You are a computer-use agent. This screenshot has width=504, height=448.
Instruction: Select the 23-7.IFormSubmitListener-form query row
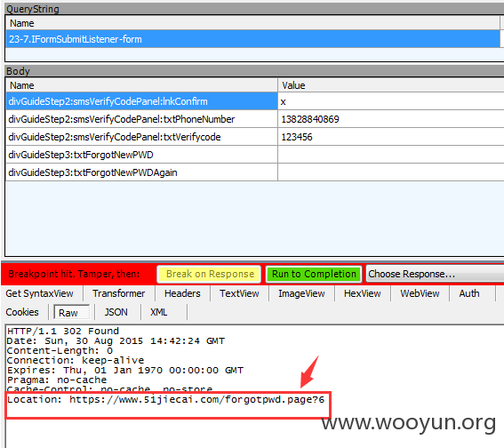pos(252,39)
